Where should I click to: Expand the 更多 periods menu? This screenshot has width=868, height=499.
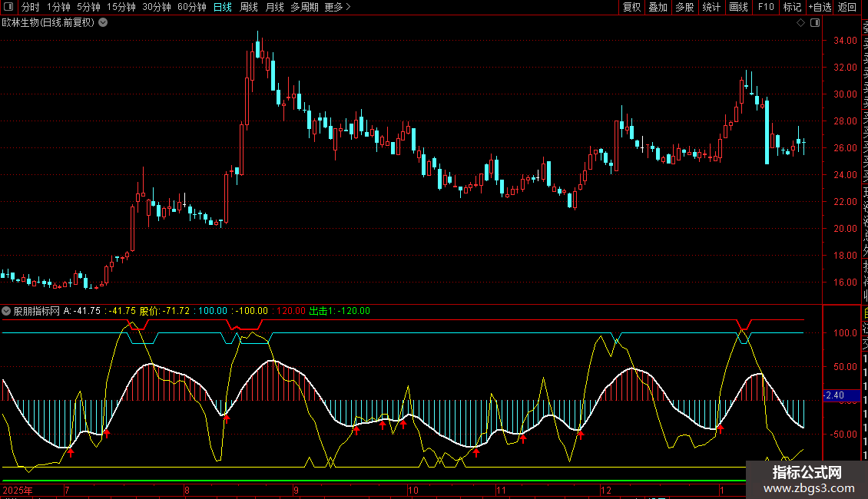pos(338,8)
